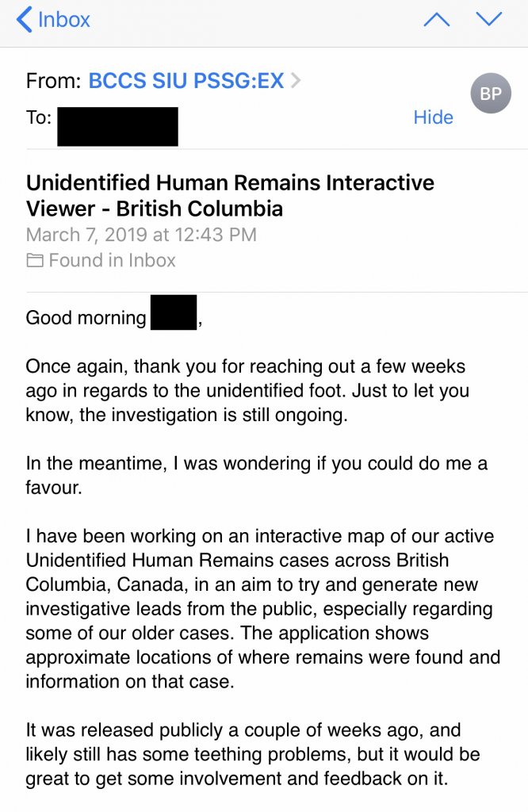Open the BP contact avatar

tap(490, 94)
